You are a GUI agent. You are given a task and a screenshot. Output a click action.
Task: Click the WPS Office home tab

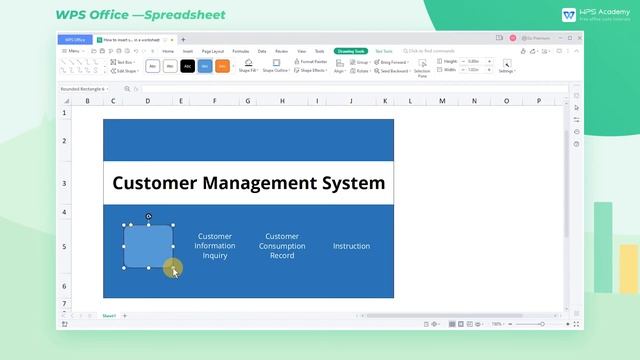(x=75, y=40)
